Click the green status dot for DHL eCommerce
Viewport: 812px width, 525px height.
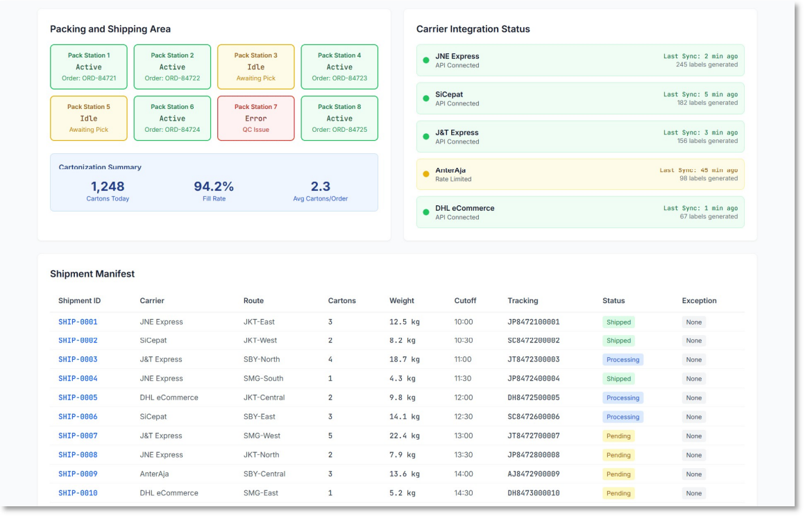point(425,212)
